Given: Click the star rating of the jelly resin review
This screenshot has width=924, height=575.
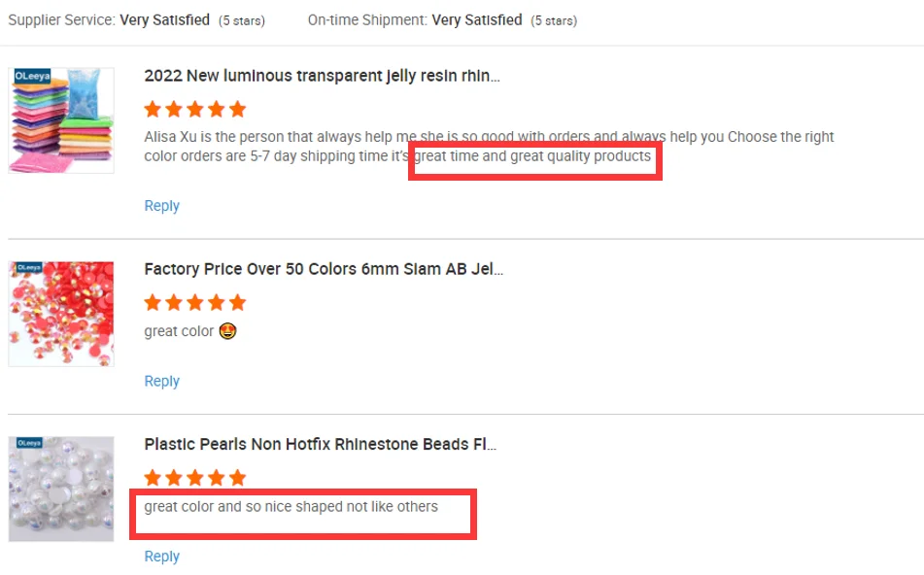Looking at the screenshot, I should (x=194, y=109).
